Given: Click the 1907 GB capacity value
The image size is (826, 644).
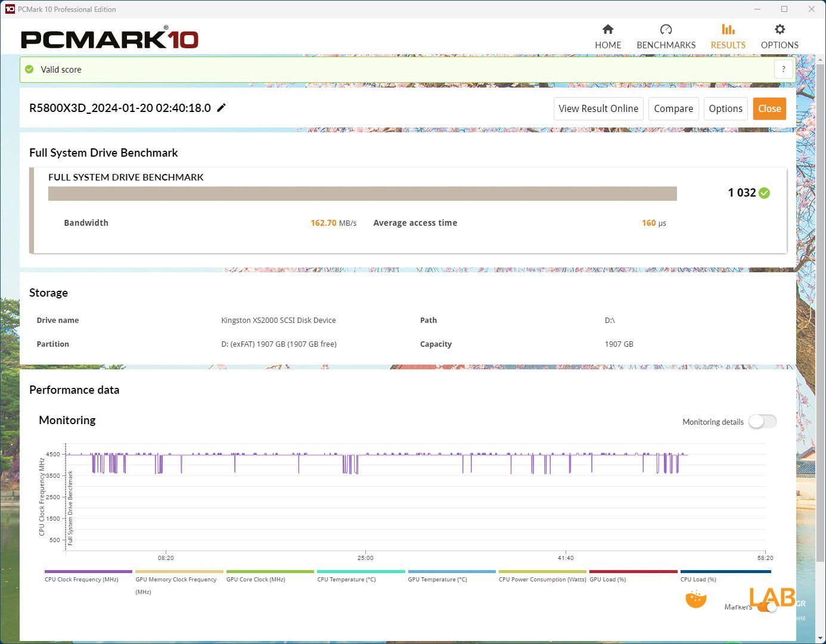Looking at the screenshot, I should coord(619,344).
